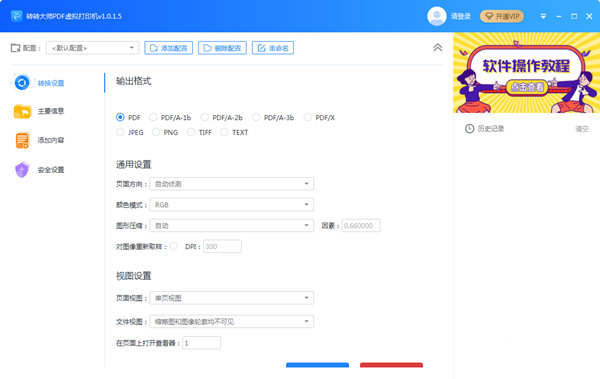
Task: Toggle the 对图像重新取样 option
Action: click(x=173, y=246)
